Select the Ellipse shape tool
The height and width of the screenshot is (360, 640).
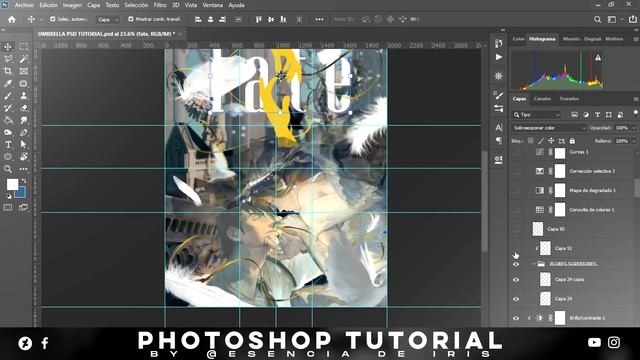pyautogui.click(x=8, y=157)
